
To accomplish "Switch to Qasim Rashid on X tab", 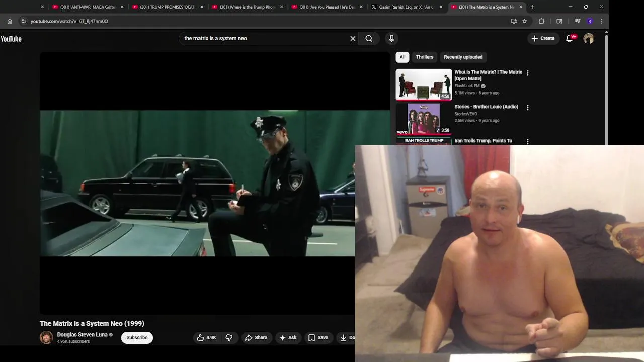I will (407, 7).
